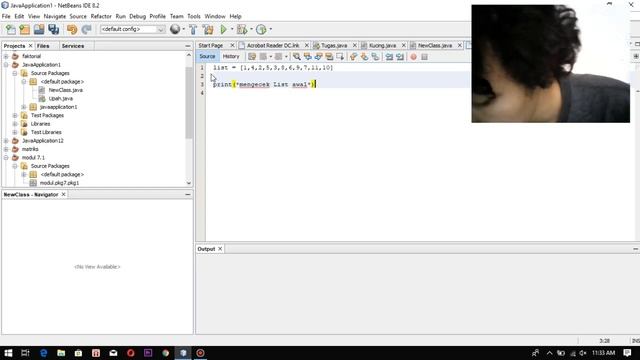Click the globe browser icon in toolbar
640x360 pixels.
pos(175,29)
